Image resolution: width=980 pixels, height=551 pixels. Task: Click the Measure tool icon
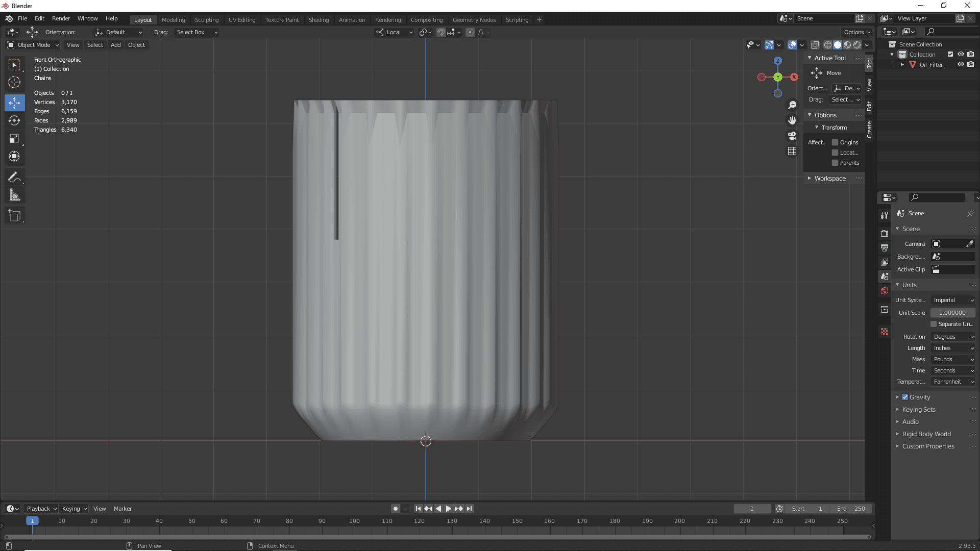15,195
